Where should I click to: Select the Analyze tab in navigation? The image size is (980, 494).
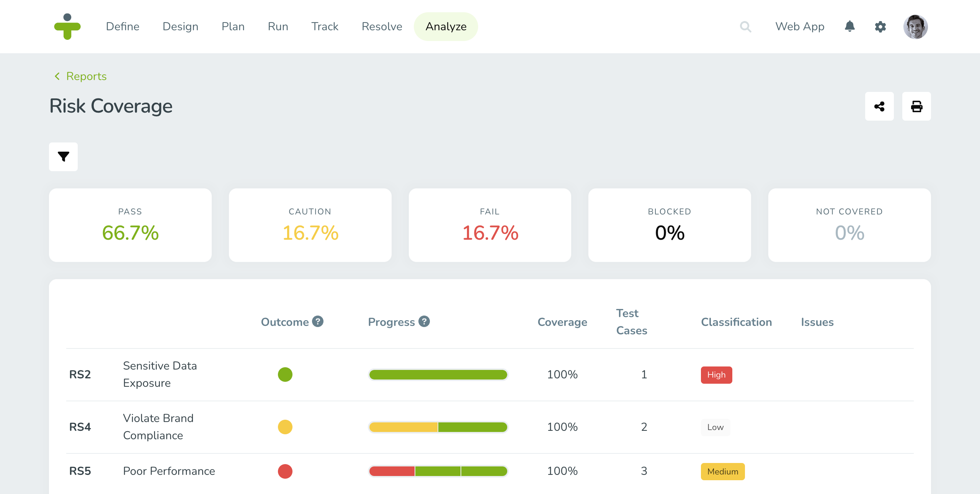click(445, 26)
